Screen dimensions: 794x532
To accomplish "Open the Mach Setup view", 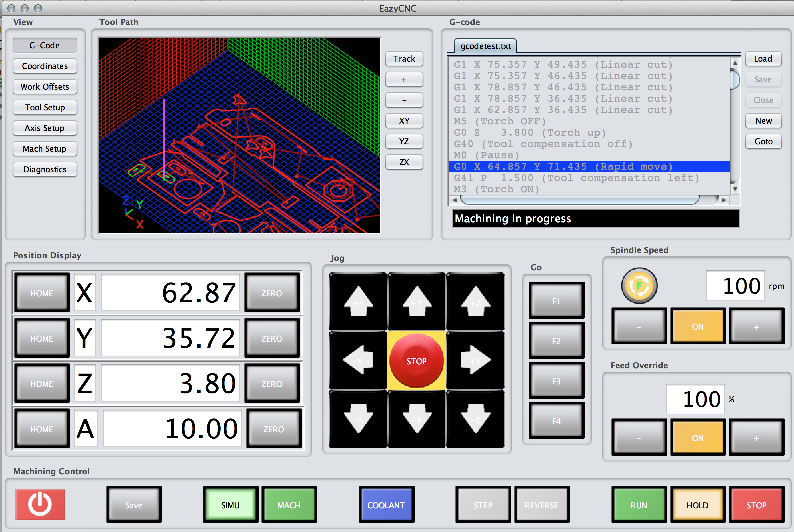I will click(45, 149).
